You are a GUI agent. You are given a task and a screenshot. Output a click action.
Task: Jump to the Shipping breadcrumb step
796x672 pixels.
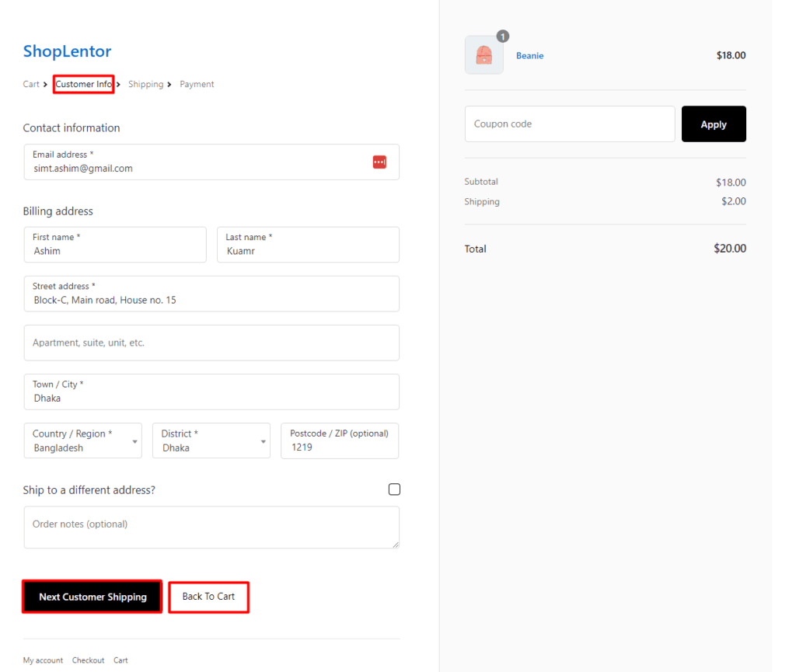pyautogui.click(x=145, y=84)
